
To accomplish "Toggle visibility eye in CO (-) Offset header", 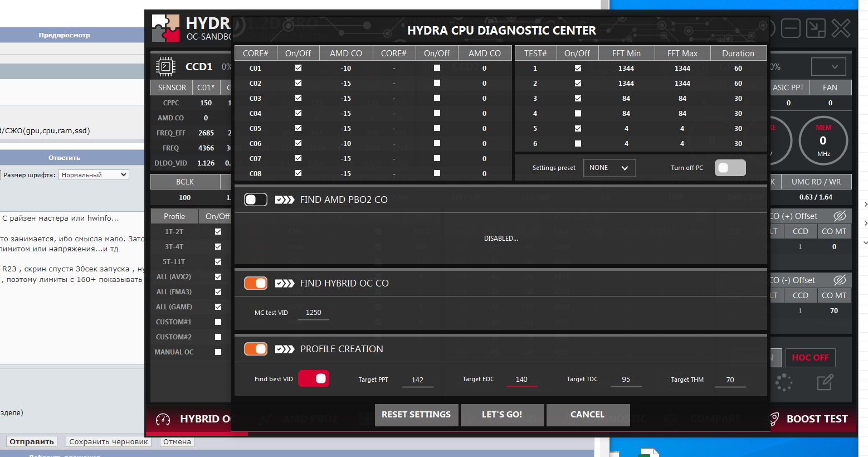I will coord(840,280).
